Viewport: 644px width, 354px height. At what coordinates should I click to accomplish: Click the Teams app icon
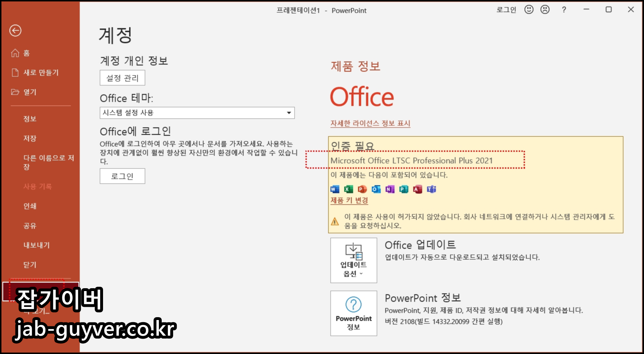point(431,189)
